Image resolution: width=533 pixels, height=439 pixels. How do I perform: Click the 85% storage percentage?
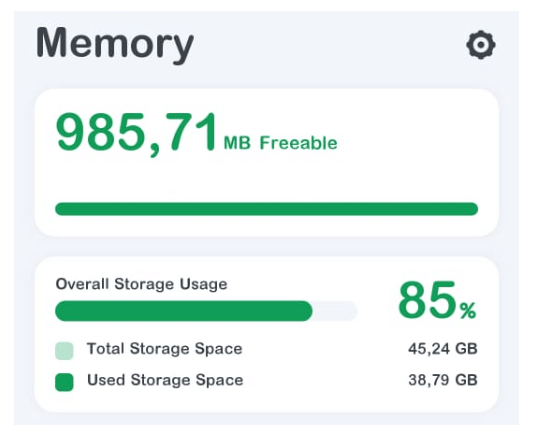pos(437,301)
